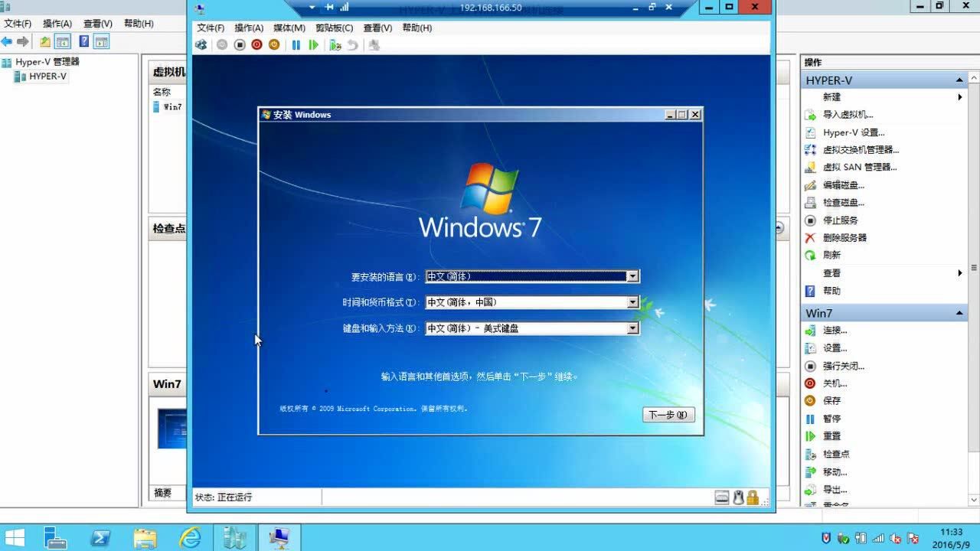Open the 时间和货币格式 dropdown
The width and height of the screenshot is (980, 551).
[632, 302]
